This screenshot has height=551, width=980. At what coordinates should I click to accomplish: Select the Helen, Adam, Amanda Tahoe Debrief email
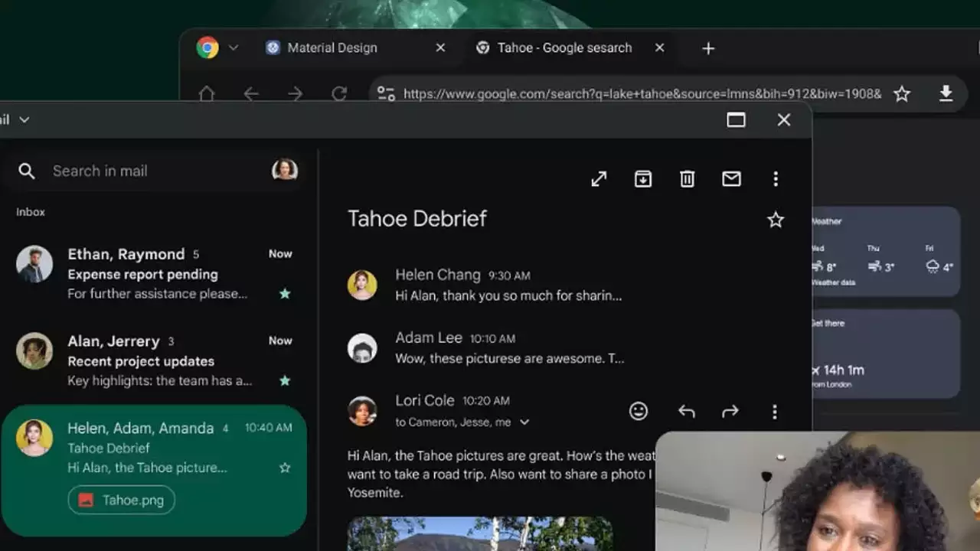point(154,470)
